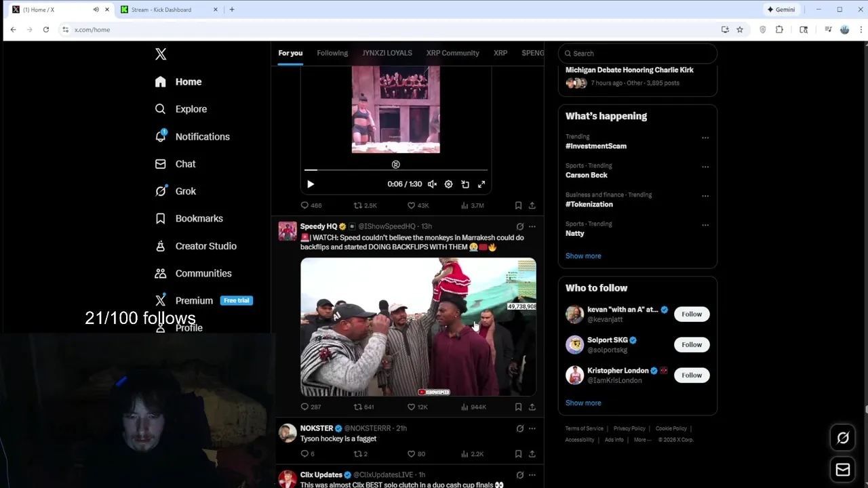Open Premium free trial
Viewport: 868px width, 488px height.
(203, 300)
